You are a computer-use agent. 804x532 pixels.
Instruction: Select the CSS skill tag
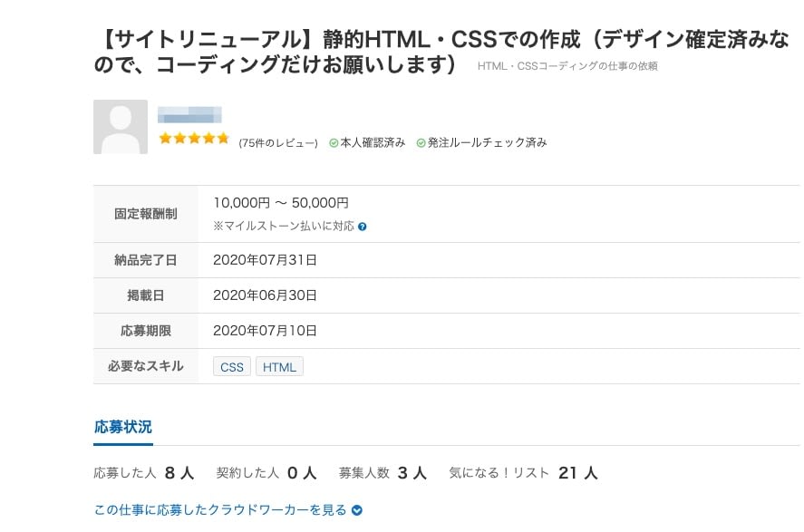coord(232,367)
